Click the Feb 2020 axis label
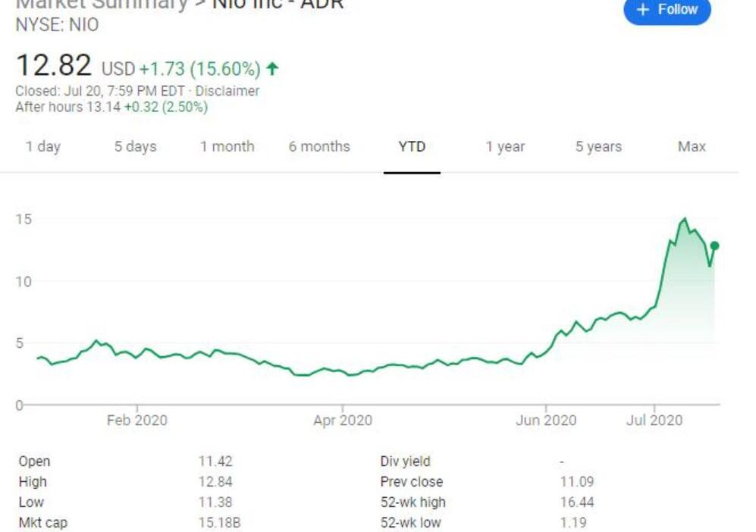The image size is (756, 532). pos(136,420)
